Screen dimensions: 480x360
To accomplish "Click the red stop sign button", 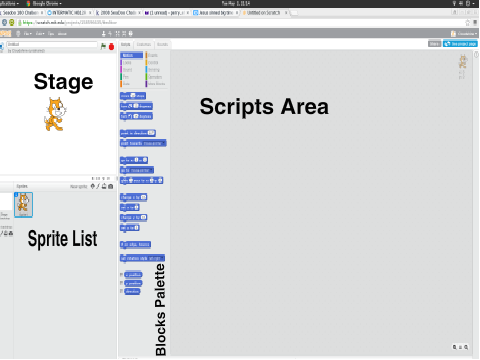I will click(111, 46).
